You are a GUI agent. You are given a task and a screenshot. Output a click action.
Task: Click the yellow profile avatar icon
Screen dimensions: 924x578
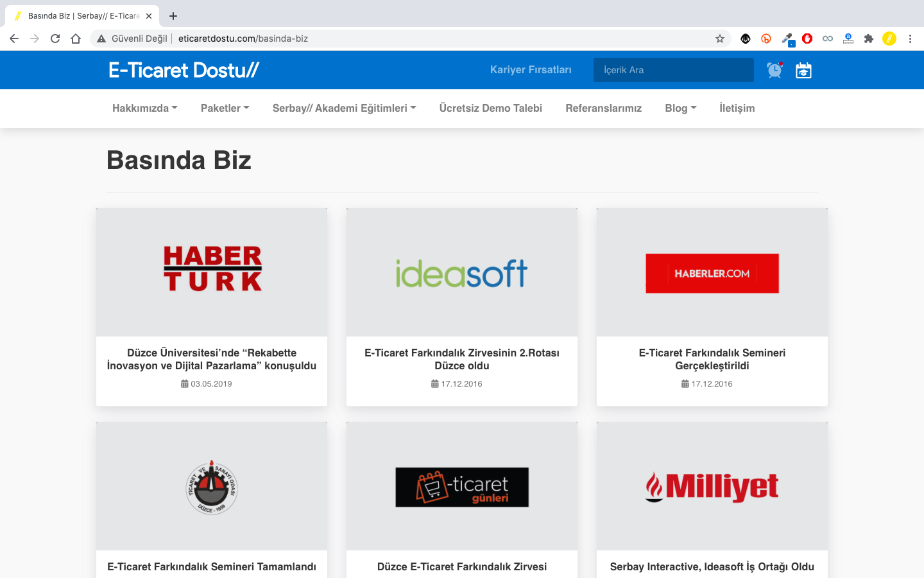889,39
